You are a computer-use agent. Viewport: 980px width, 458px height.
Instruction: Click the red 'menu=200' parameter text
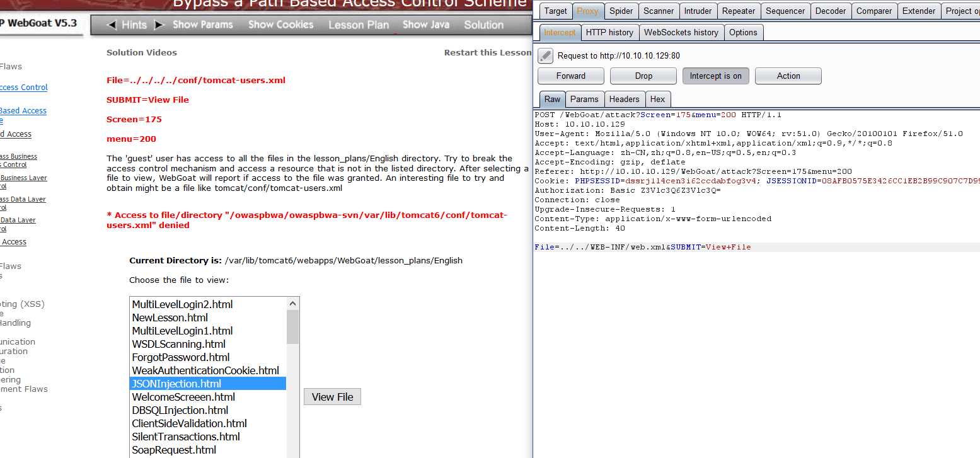[x=131, y=139]
